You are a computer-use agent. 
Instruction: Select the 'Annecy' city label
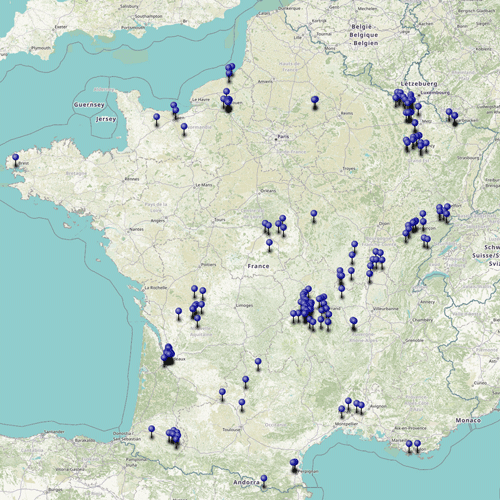click(428, 302)
